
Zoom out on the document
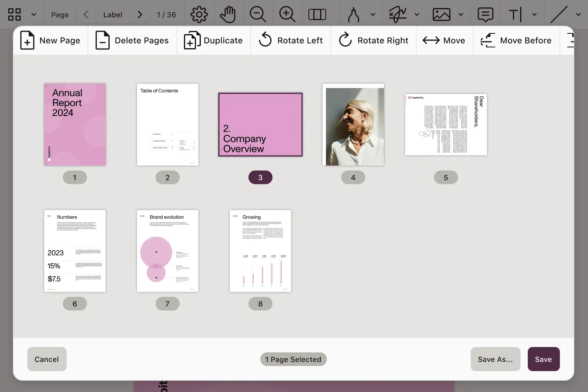pos(257,14)
